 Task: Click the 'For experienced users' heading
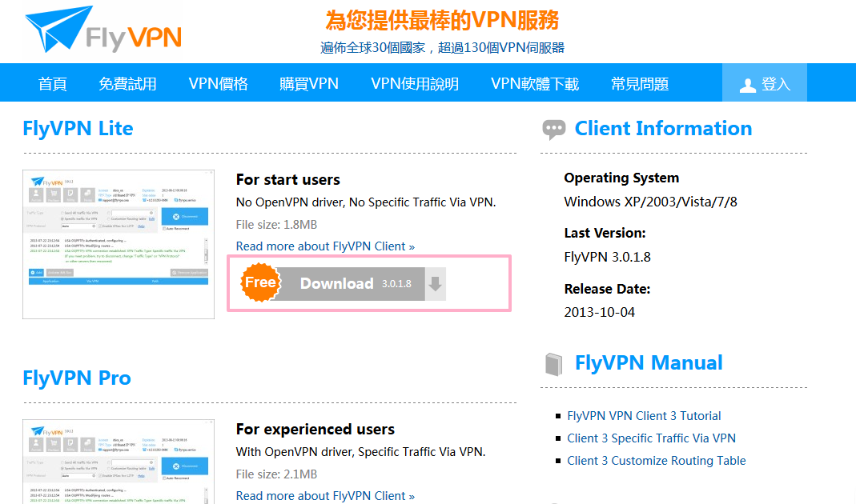click(315, 430)
